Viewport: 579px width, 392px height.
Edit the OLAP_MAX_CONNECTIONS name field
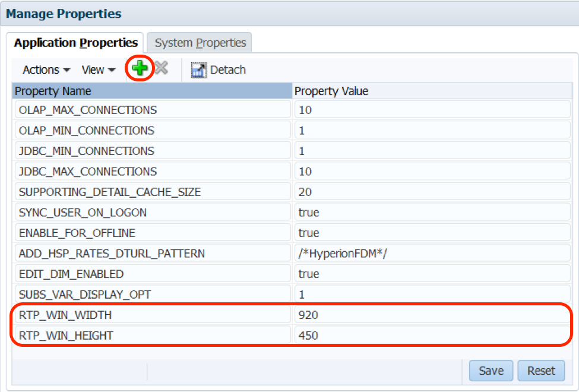(152, 110)
